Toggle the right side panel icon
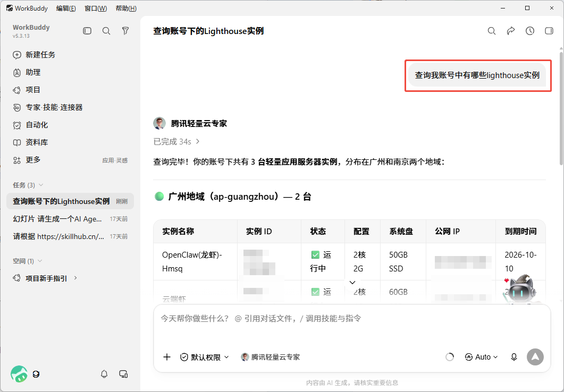Viewport: 564px width, 392px height. point(549,31)
